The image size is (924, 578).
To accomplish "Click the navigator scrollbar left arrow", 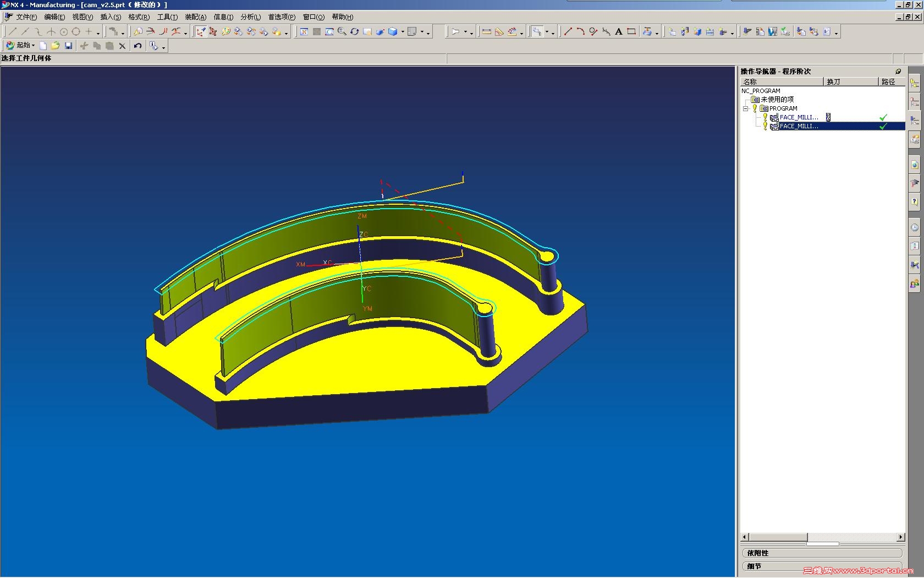I will coord(745,537).
